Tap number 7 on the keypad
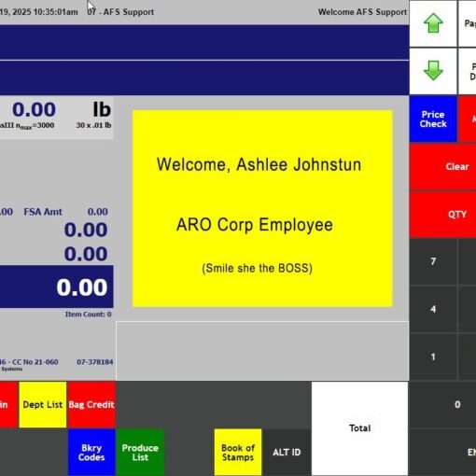Viewport: 476px width, 476px height. (x=433, y=261)
